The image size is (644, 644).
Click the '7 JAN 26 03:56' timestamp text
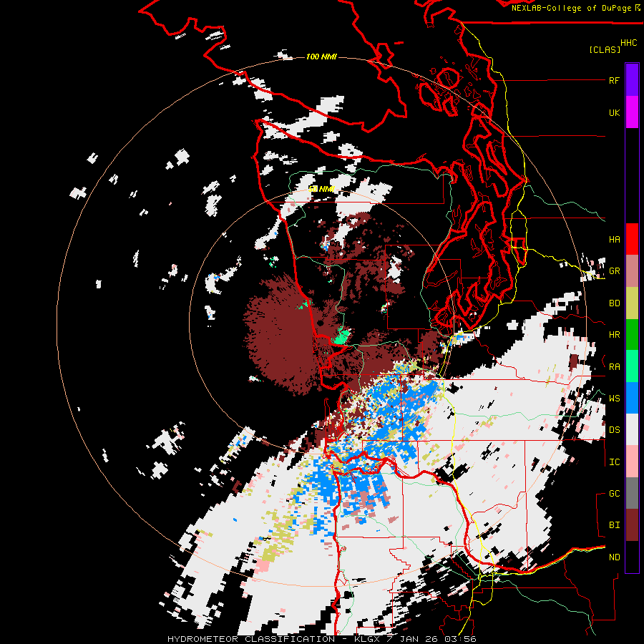[x=431, y=639]
